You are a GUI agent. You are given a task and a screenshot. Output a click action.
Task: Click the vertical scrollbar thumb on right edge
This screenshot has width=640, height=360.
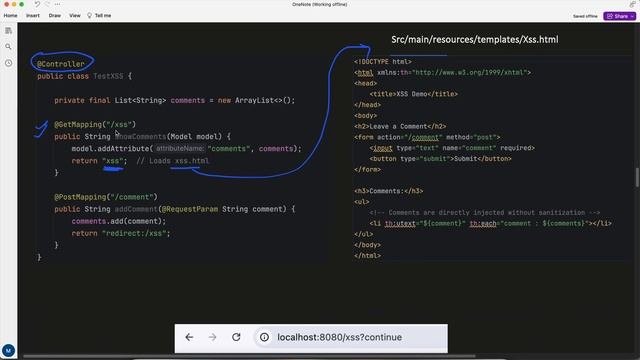pos(637,177)
